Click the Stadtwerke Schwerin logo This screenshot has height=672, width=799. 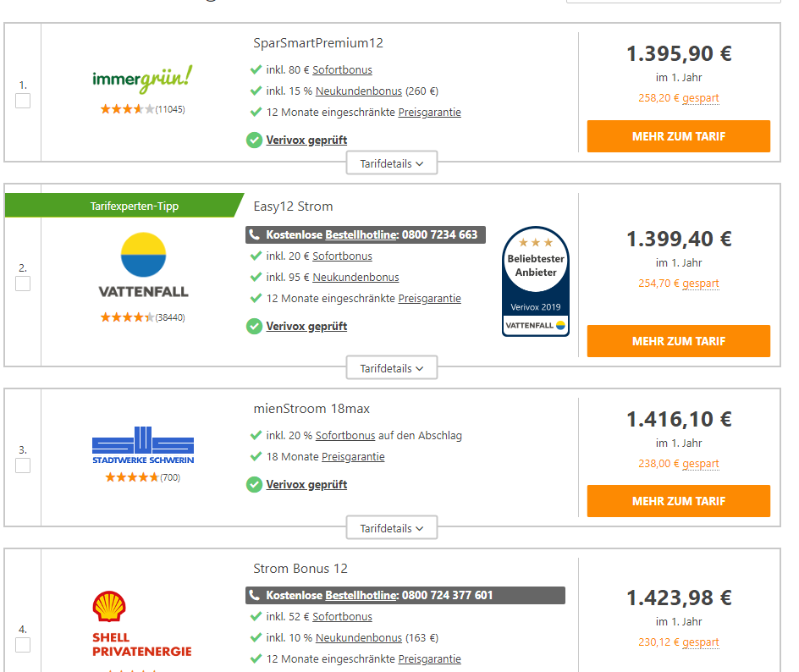point(142,445)
